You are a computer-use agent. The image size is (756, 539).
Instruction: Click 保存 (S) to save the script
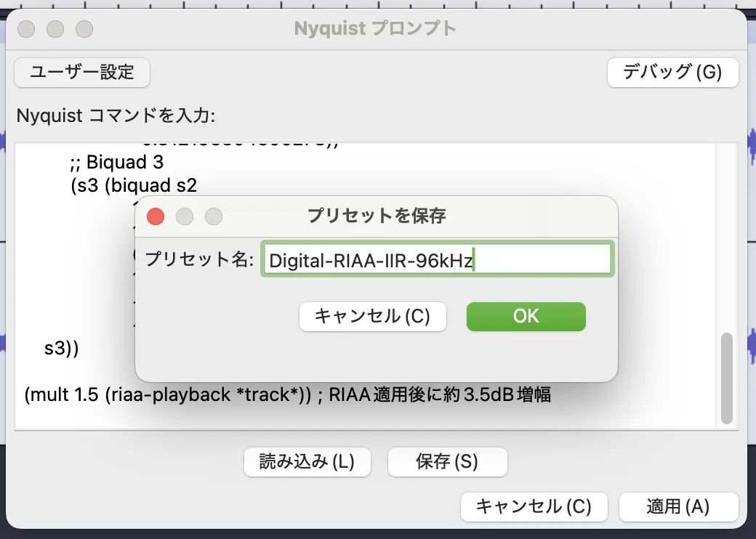click(x=447, y=461)
